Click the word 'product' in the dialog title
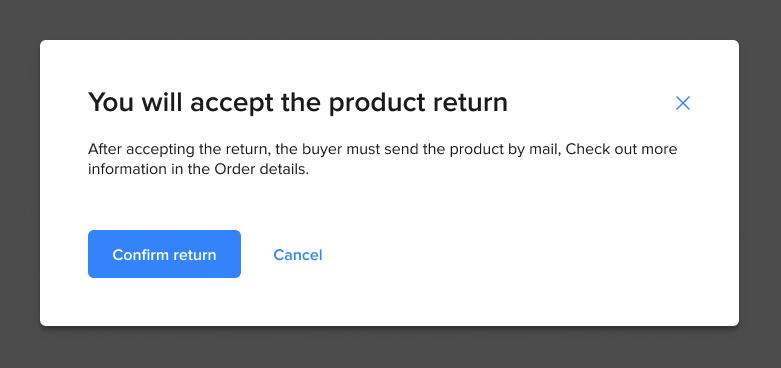The height and width of the screenshot is (368, 781). coord(377,104)
